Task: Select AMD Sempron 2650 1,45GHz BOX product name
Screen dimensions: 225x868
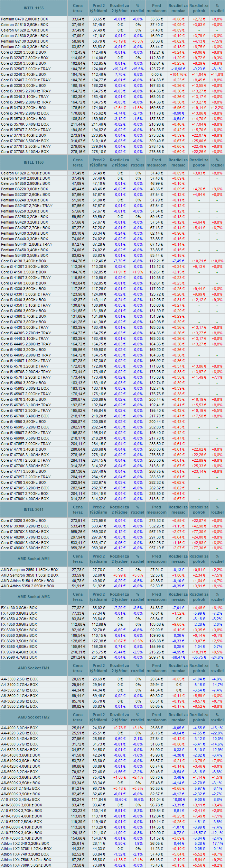Action: [x=30, y=570]
